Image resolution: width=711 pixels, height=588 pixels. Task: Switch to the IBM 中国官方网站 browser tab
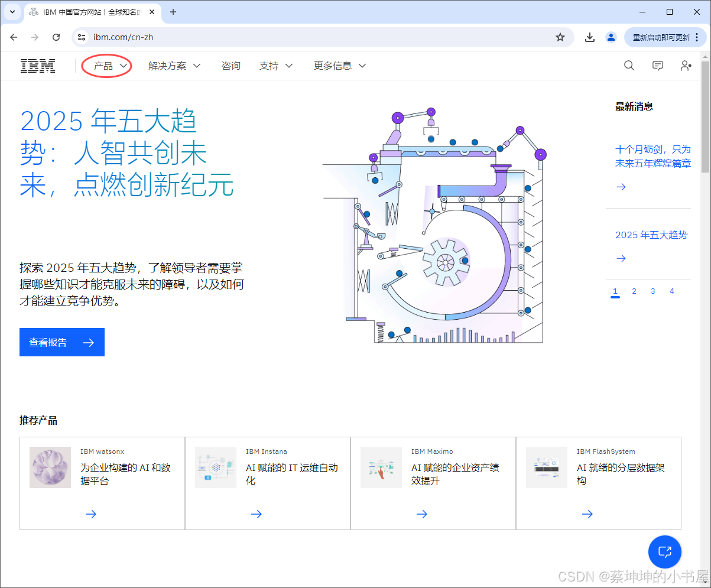pyautogui.click(x=89, y=12)
